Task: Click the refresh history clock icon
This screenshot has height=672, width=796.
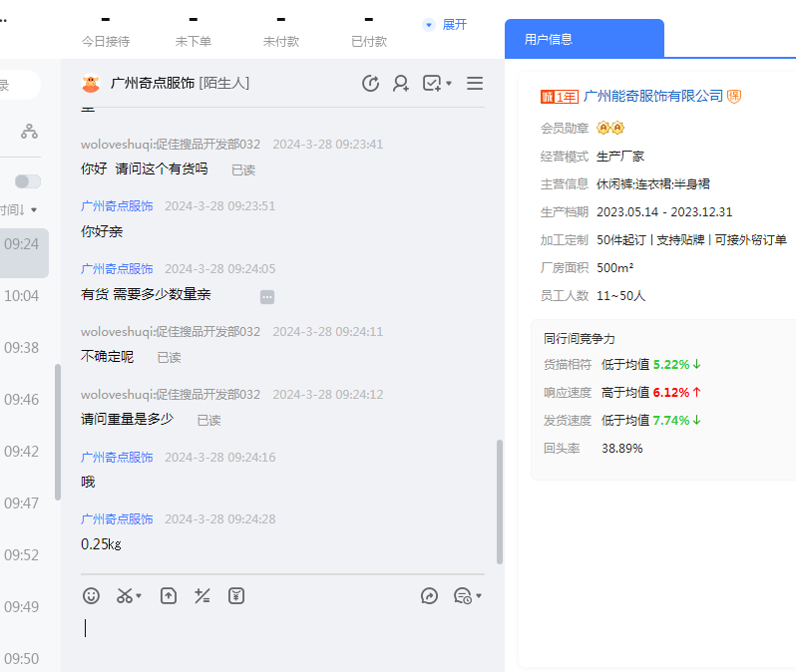Action: pos(370,84)
